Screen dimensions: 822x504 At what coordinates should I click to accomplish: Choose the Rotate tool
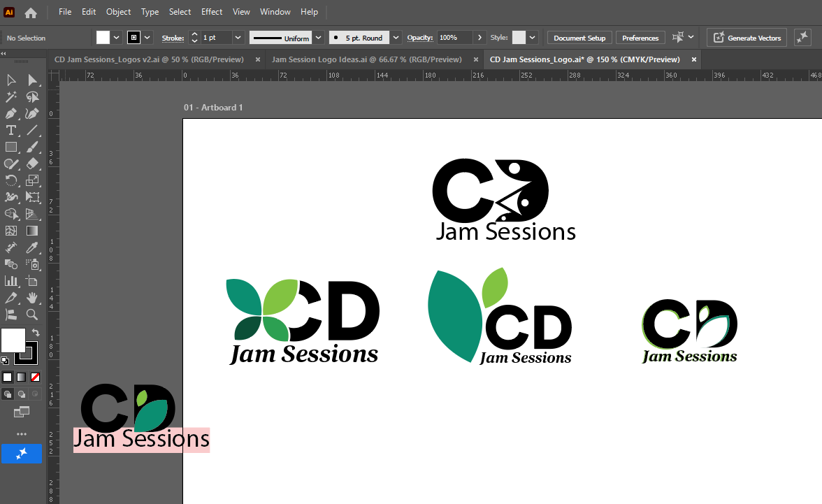point(10,181)
